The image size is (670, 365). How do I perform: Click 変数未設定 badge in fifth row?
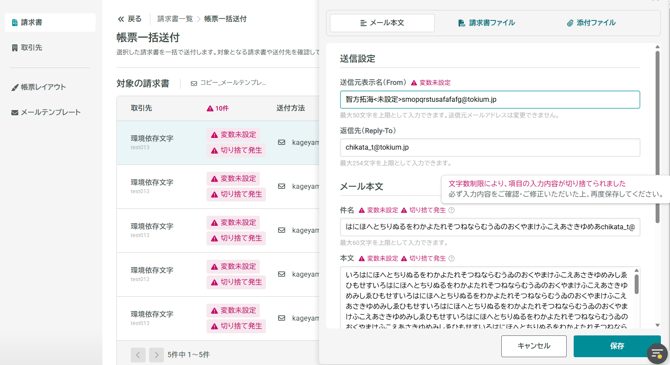tap(233, 311)
